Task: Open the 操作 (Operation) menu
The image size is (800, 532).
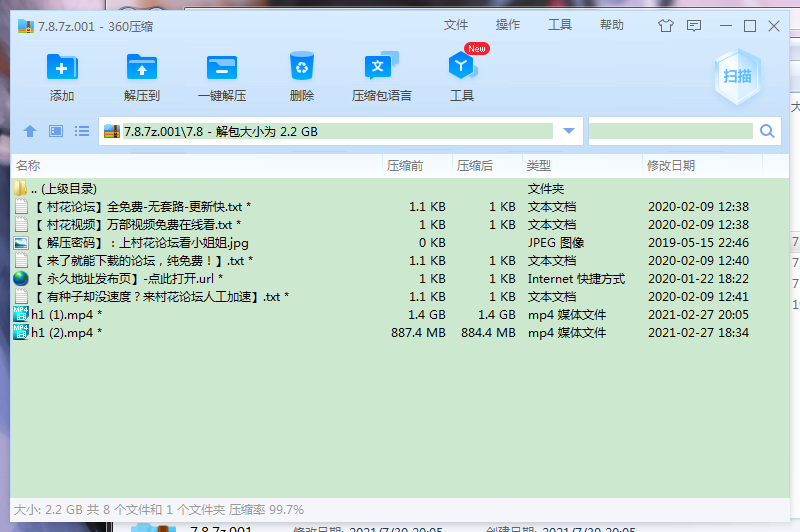Action: (508, 25)
